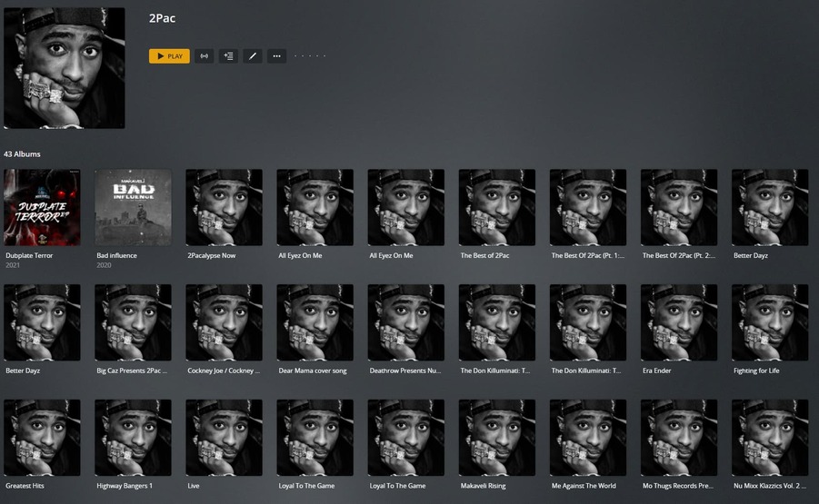The width and height of the screenshot is (819, 504).
Task: Open The Best Of 2Pac (Pt. 2 cover
Action: 679,207
